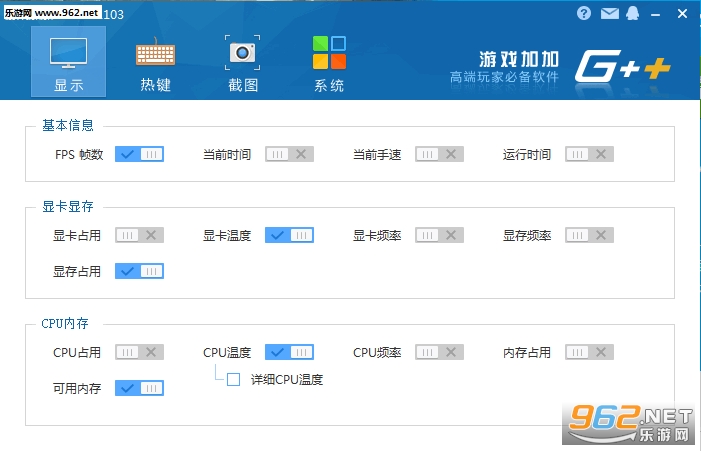The width and height of the screenshot is (701, 451).
Task: Enable the CPU频率 toggle
Action: pyautogui.click(x=439, y=352)
